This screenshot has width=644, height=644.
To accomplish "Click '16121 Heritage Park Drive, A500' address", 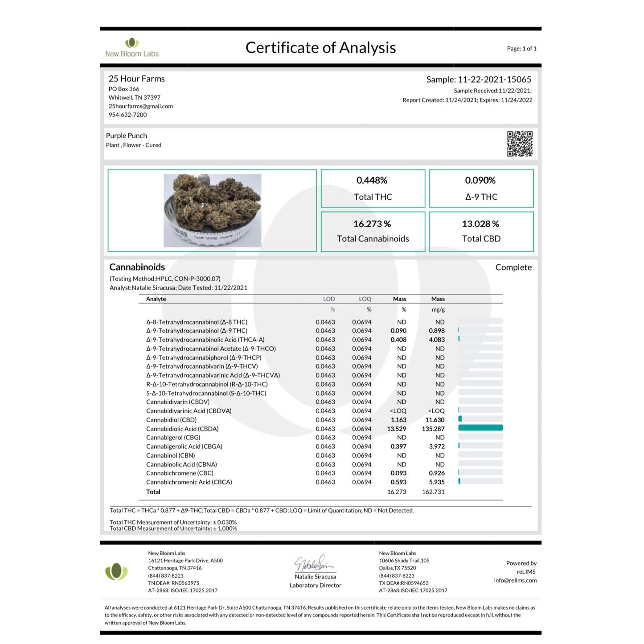I will point(185,561).
